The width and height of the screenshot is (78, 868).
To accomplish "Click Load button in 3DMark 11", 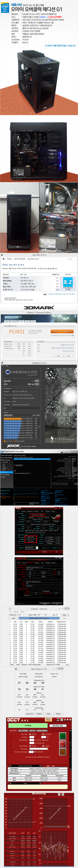I will pyautogui.click(x=58, y=356).
